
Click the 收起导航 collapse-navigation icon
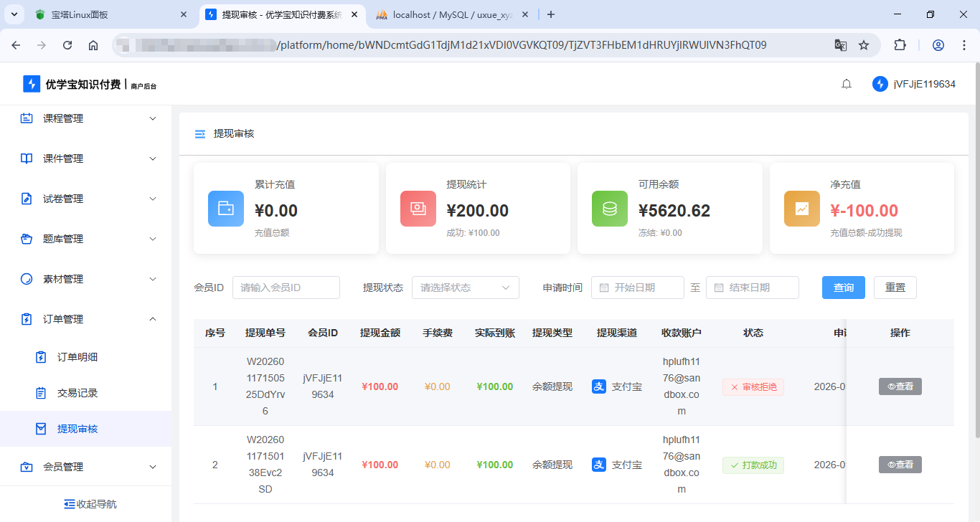point(69,503)
